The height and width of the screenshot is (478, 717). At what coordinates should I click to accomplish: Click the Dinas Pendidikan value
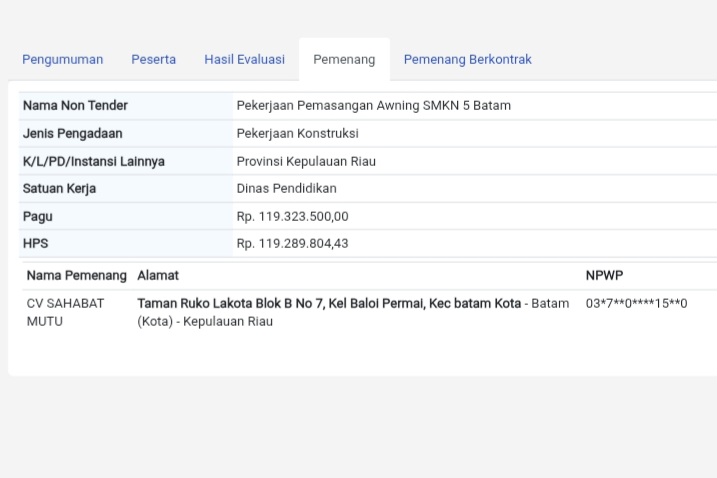pyautogui.click(x=286, y=189)
